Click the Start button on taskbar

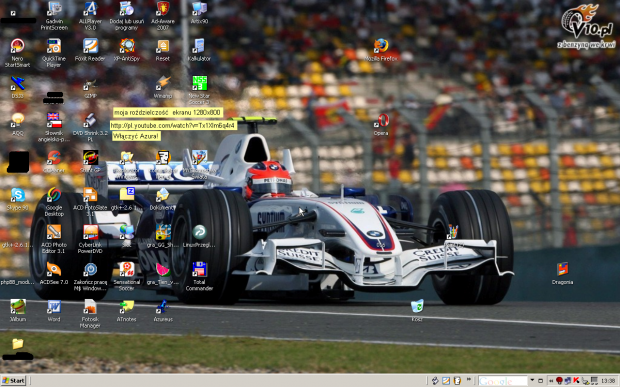pyautogui.click(x=13, y=381)
